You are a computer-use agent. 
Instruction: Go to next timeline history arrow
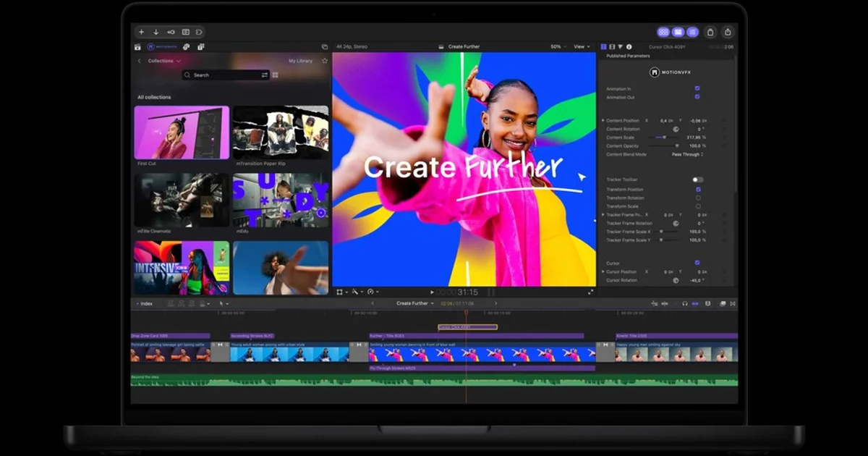tap(495, 304)
